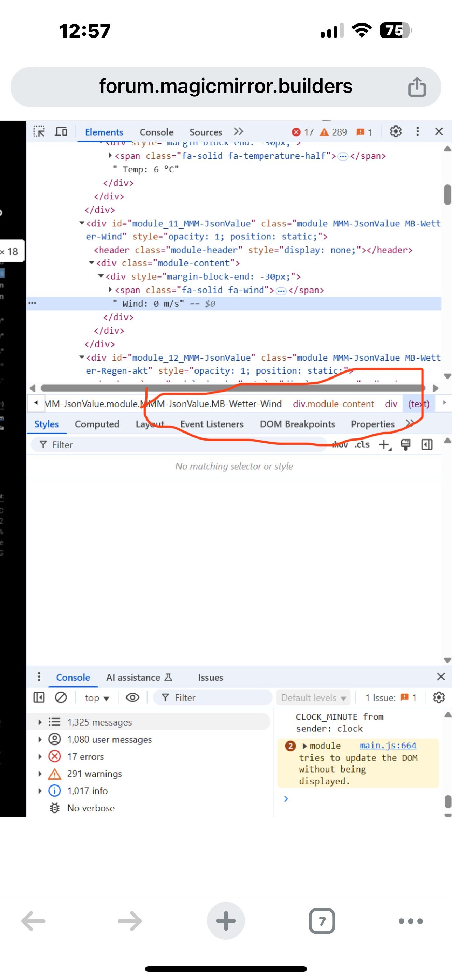Image resolution: width=452 pixels, height=980 pixels.
Task: Tap the browser share icon
Action: click(417, 87)
